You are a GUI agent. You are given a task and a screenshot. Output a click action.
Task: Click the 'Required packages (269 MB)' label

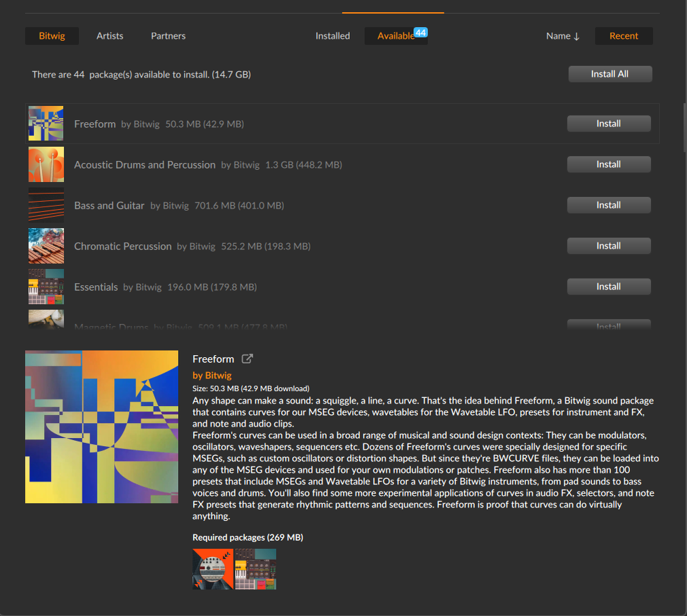pos(247,537)
